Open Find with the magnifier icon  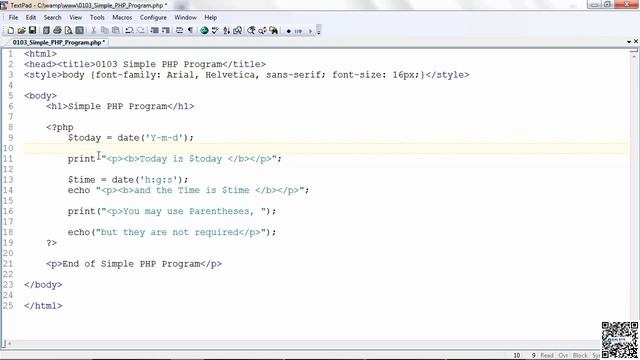tap(251, 31)
